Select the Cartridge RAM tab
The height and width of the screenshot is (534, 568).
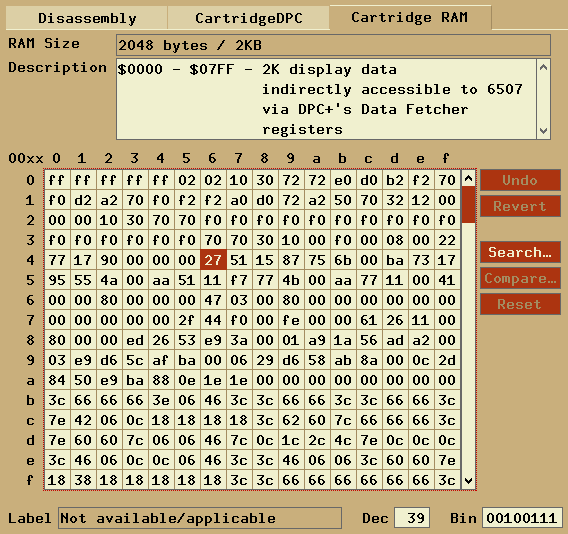[410, 17]
